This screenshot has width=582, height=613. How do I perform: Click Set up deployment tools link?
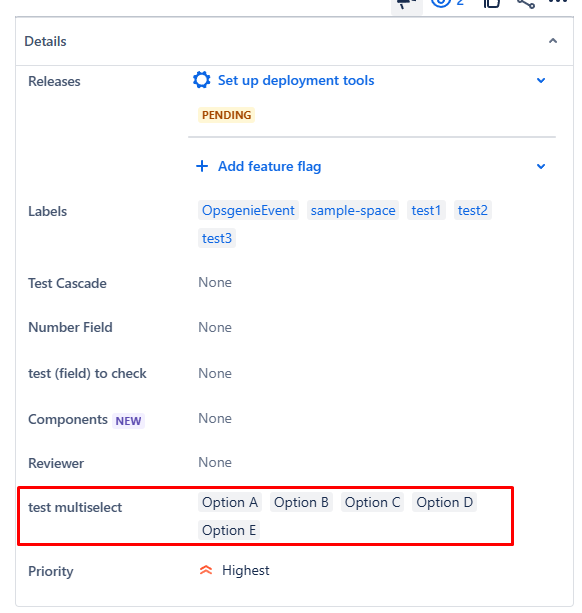tap(296, 80)
